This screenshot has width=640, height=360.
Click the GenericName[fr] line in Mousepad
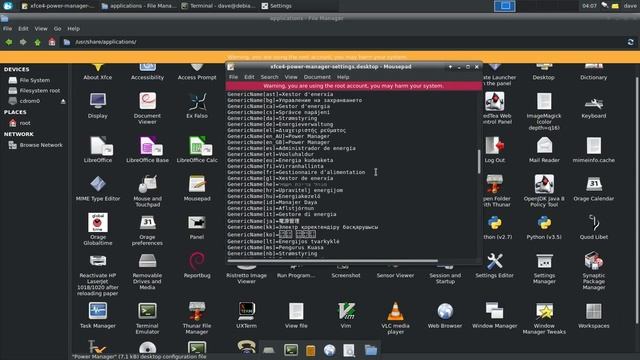pos(296,172)
